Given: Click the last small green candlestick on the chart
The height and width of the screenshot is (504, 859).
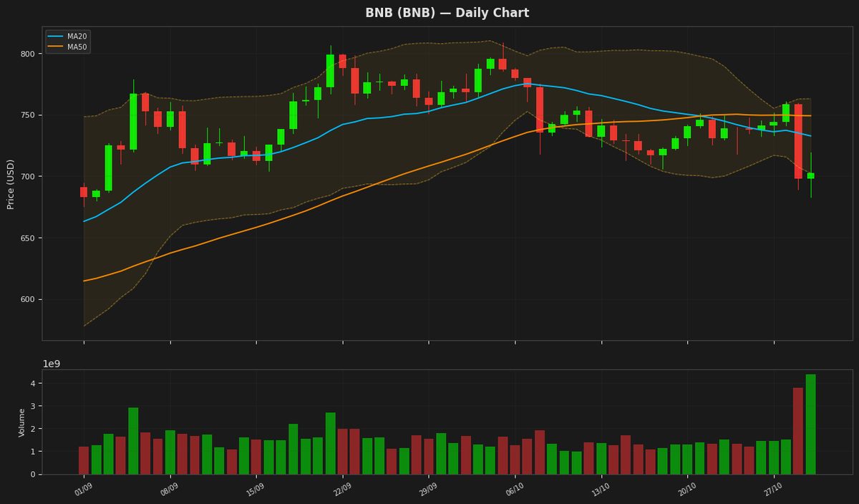Looking at the screenshot, I should 810,175.
